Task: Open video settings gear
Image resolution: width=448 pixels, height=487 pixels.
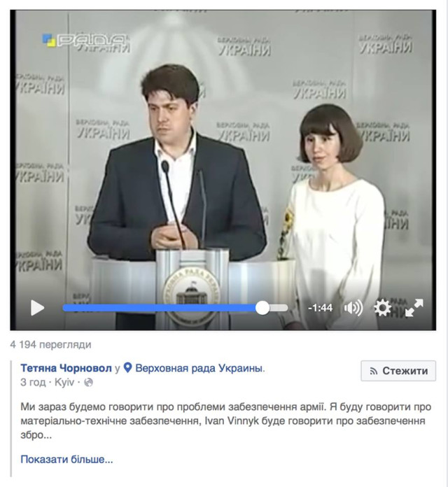Action: pos(382,308)
